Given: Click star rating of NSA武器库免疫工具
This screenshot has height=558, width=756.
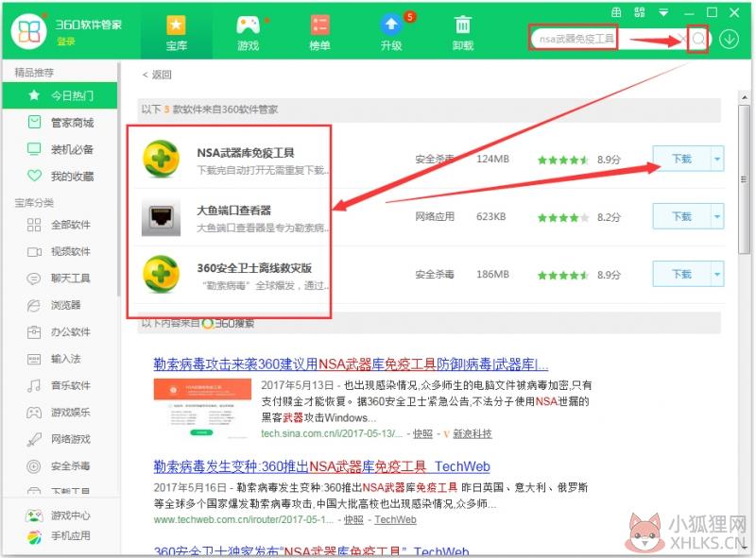Looking at the screenshot, I should click(562, 160).
